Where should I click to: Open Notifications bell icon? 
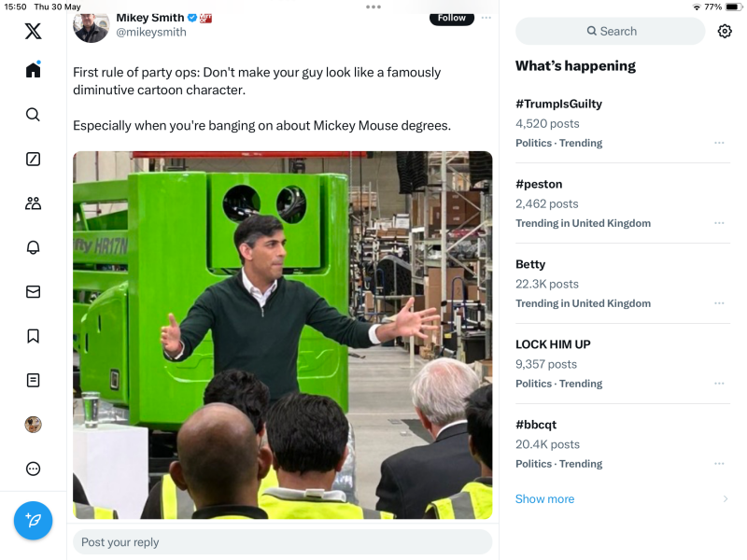33,247
